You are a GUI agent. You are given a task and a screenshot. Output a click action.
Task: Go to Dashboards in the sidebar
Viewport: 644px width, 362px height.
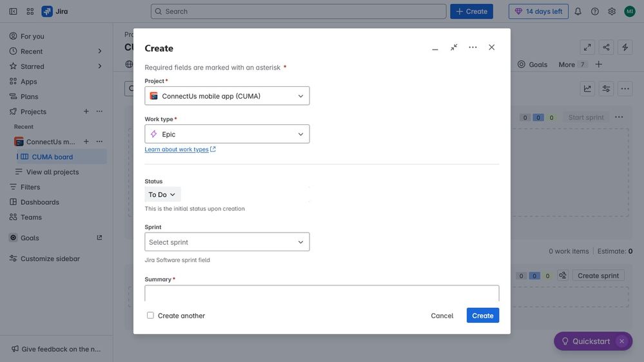pyautogui.click(x=40, y=202)
